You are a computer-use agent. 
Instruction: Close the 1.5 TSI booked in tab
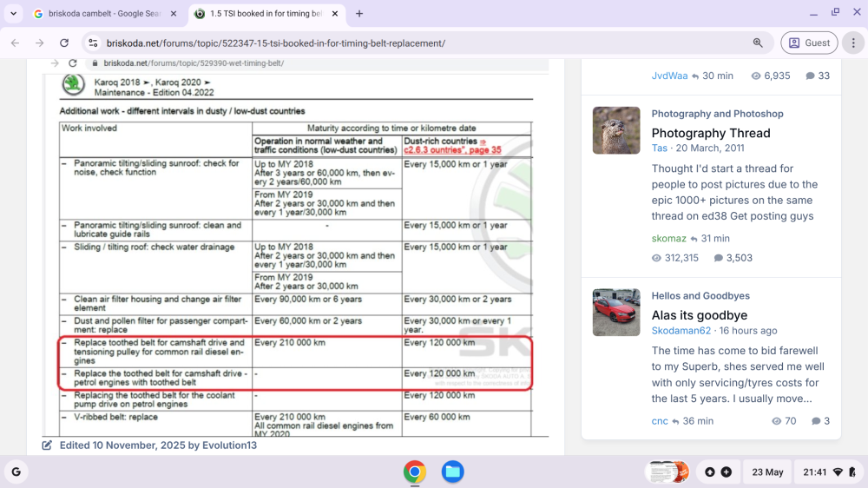tap(335, 13)
